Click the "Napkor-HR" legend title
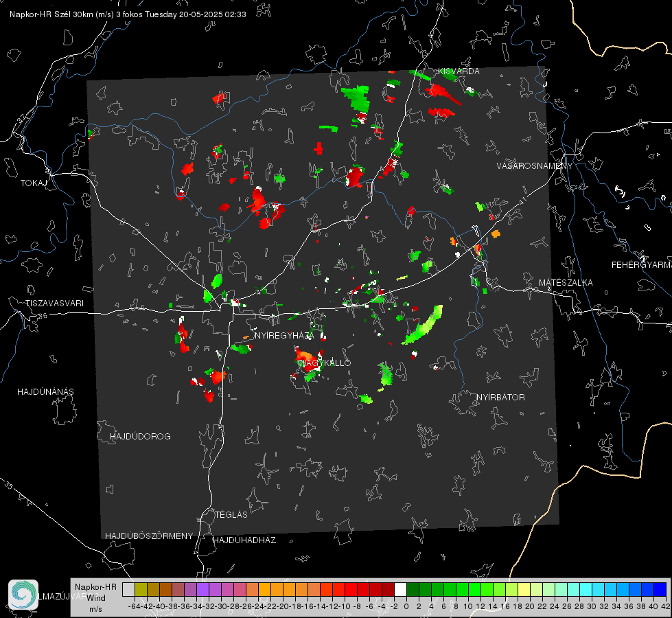Screen dimensions: 672x618 [95, 587]
